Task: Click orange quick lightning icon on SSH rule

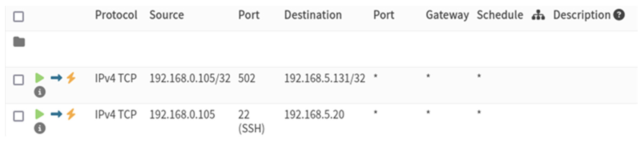Action: [x=71, y=114]
